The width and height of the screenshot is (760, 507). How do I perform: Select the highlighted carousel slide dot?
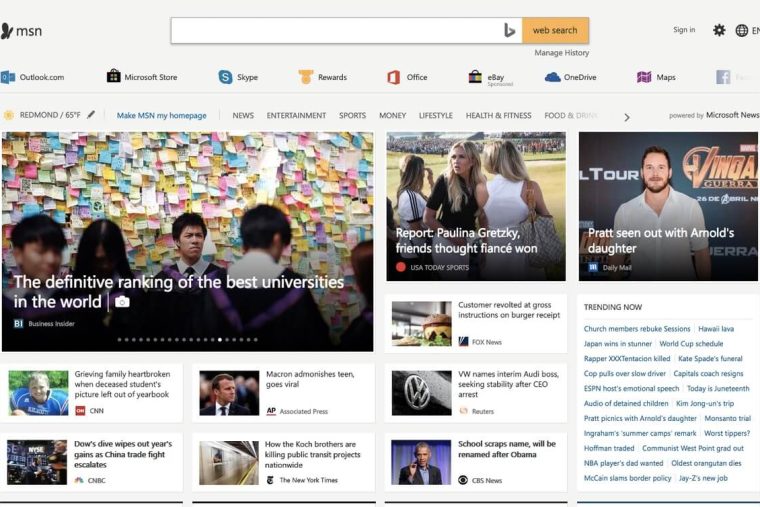tap(220, 340)
